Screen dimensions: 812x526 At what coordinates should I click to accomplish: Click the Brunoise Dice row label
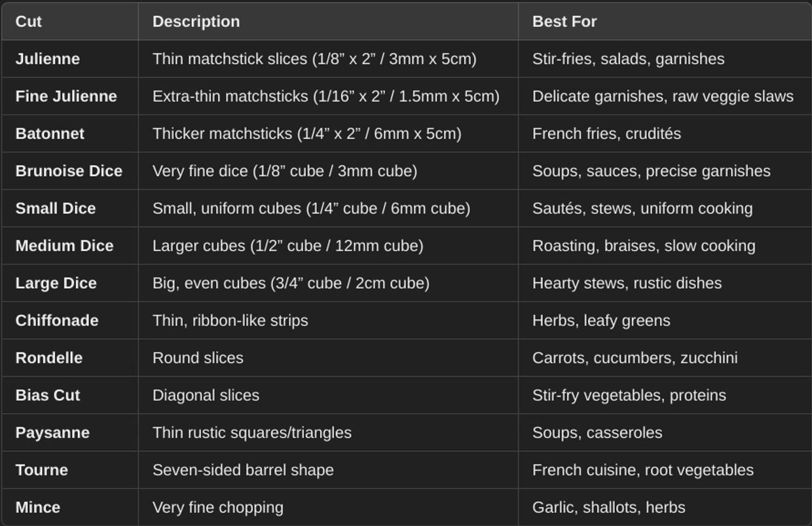click(69, 171)
